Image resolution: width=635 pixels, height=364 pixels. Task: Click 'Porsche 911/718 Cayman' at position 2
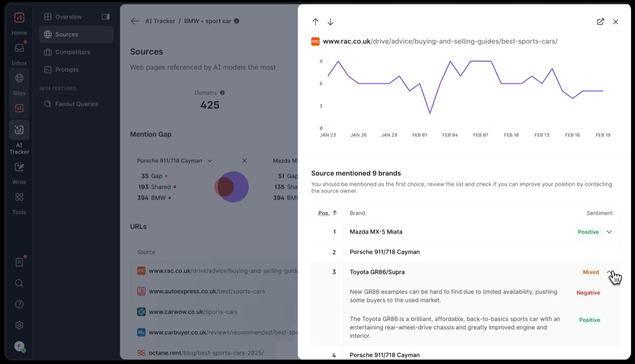(385, 252)
